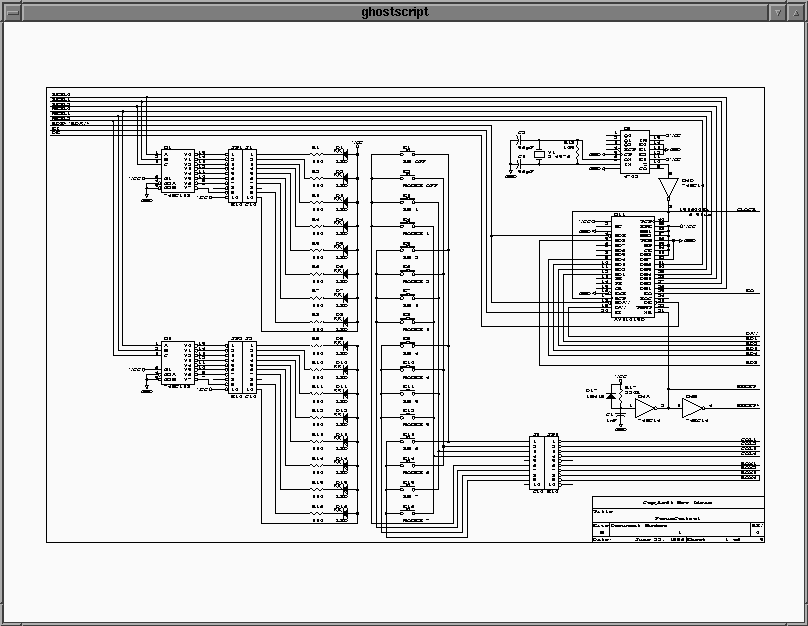Select the large 40-pin IC in the schematic

pyautogui.click(x=633, y=265)
